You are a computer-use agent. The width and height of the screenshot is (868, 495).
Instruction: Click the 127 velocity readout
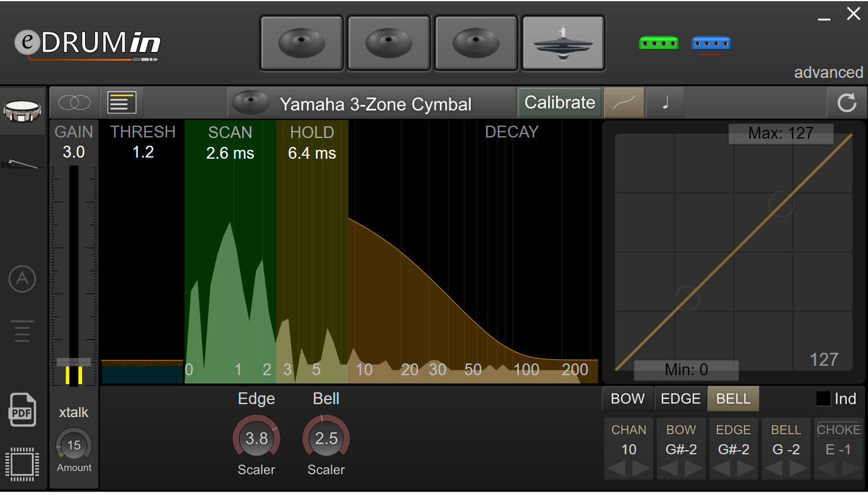[x=824, y=360]
